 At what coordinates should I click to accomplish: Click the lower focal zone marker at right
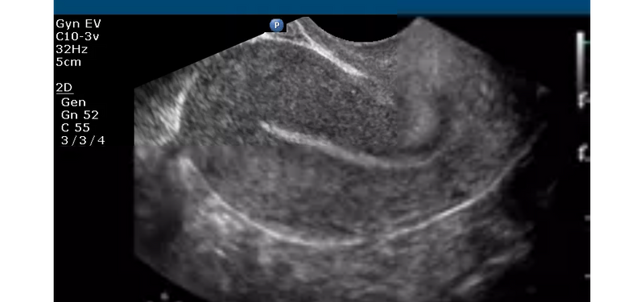pos(582,154)
